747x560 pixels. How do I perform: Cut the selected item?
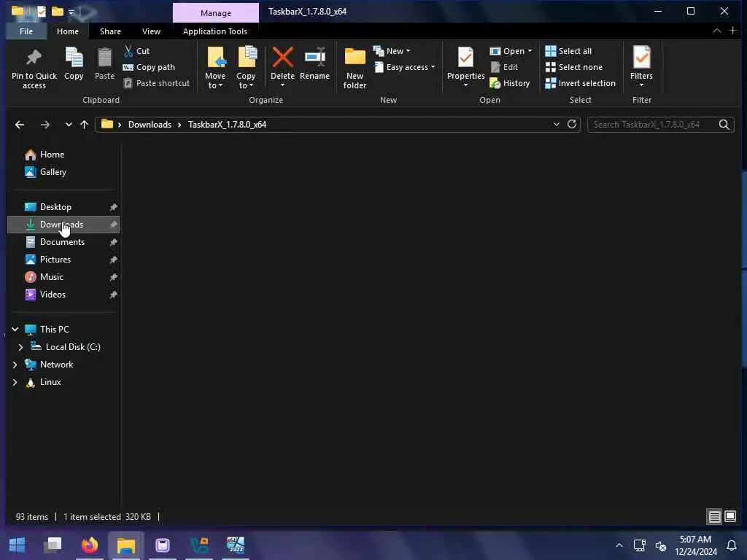tap(136, 51)
